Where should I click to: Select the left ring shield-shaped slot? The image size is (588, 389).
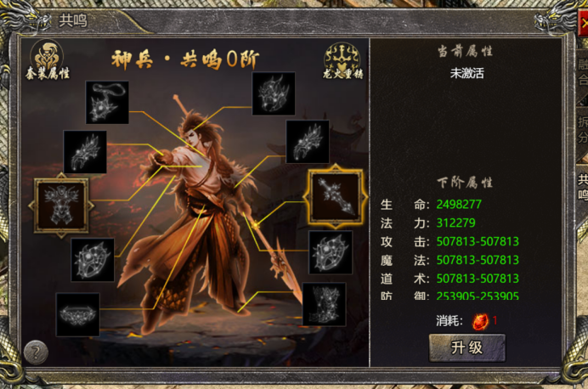(x=93, y=260)
